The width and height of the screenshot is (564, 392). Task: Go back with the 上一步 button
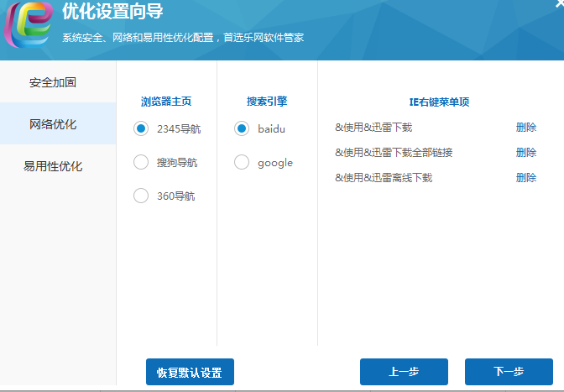404,372
